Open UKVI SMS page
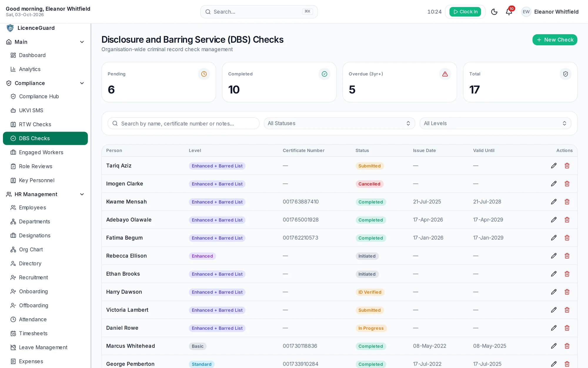The height and width of the screenshot is (368, 588). click(45, 110)
